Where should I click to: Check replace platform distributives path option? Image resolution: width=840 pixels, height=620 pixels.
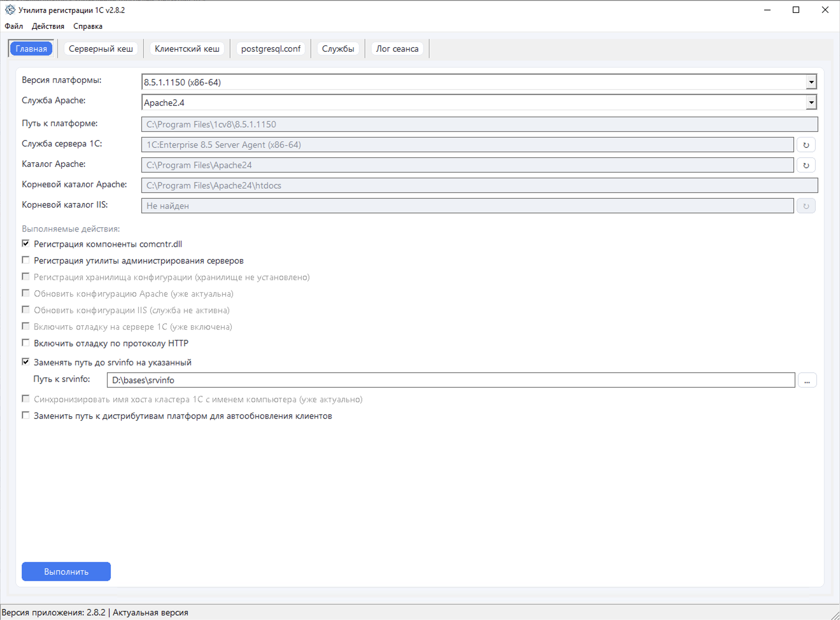25,415
